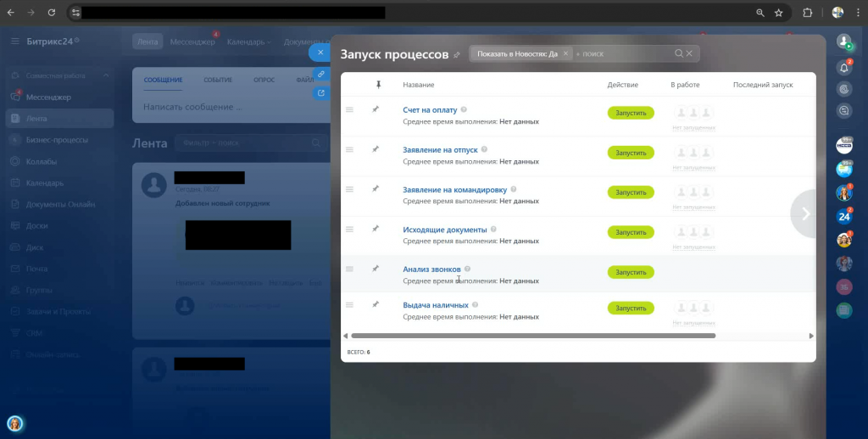
Task: Open the Анализ звонков process link
Action: (x=431, y=269)
